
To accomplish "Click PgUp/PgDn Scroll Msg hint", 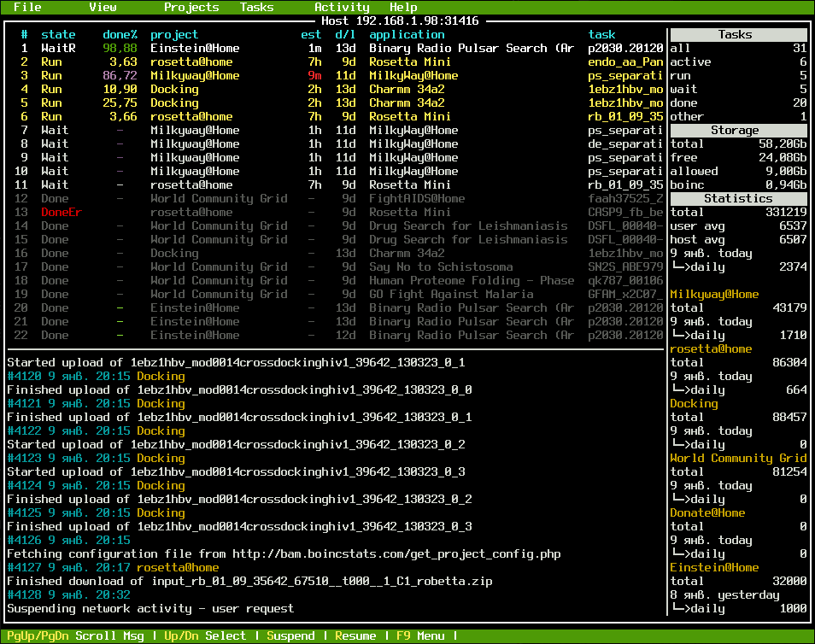I will pos(75,635).
